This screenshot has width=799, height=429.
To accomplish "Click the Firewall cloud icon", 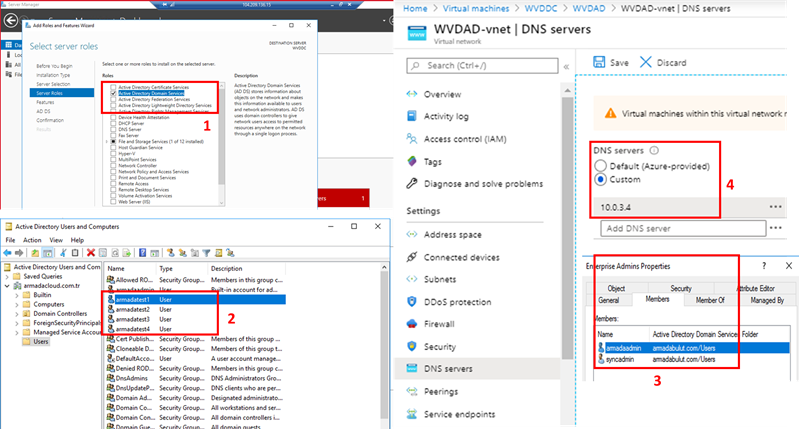I will click(412, 324).
